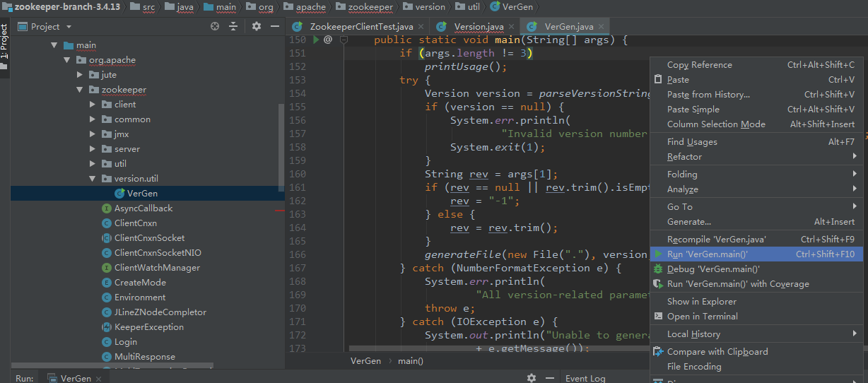This screenshot has height=383, width=868.
Task: Click the collapse all icon in Project panel
Action: pos(233,26)
